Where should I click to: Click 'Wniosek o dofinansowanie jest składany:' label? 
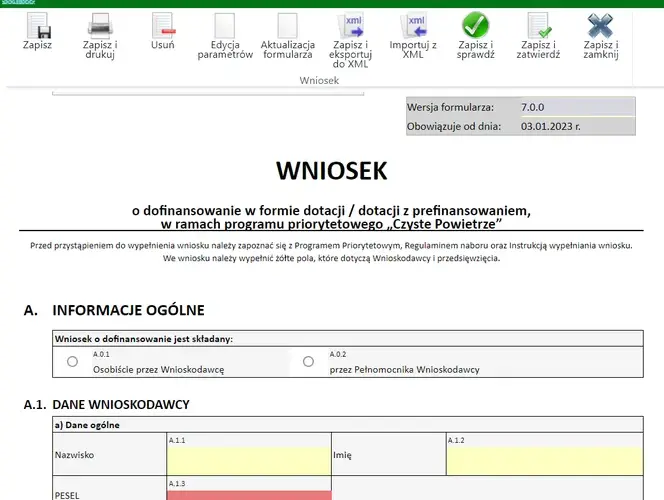pos(144,339)
